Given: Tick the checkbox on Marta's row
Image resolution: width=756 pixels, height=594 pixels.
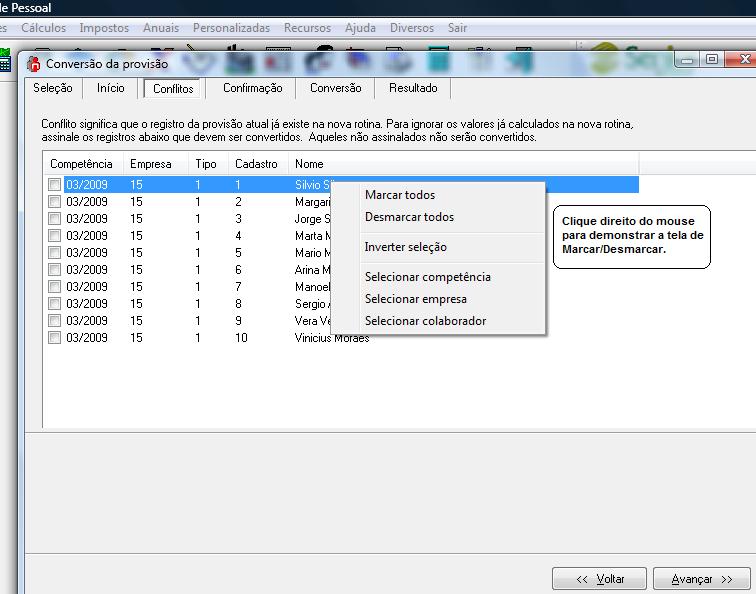Looking at the screenshot, I should tap(54, 236).
